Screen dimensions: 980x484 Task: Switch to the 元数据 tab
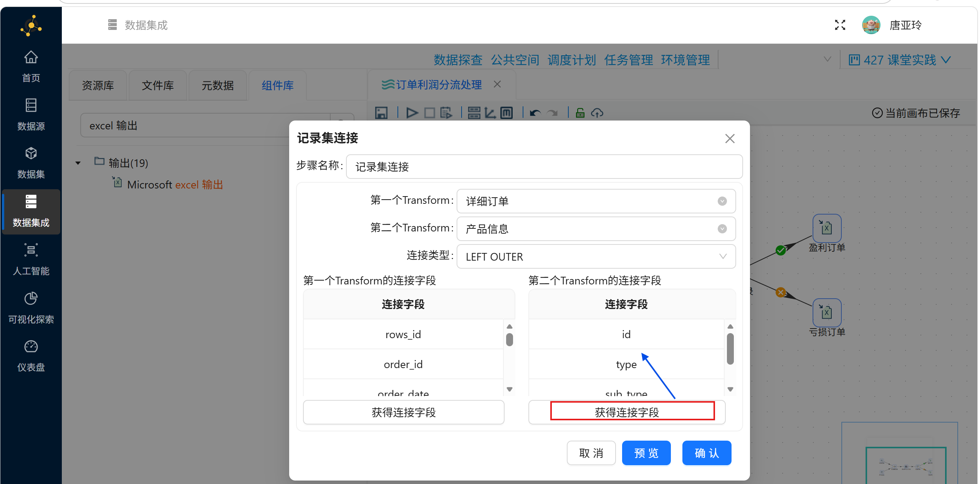pyautogui.click(x=217, y=85)
